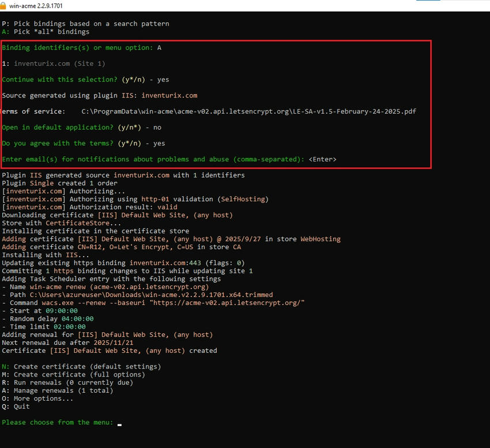
Task: Click 'Adding certificate ... in store WebHosting' line
Action: point(171,239)
